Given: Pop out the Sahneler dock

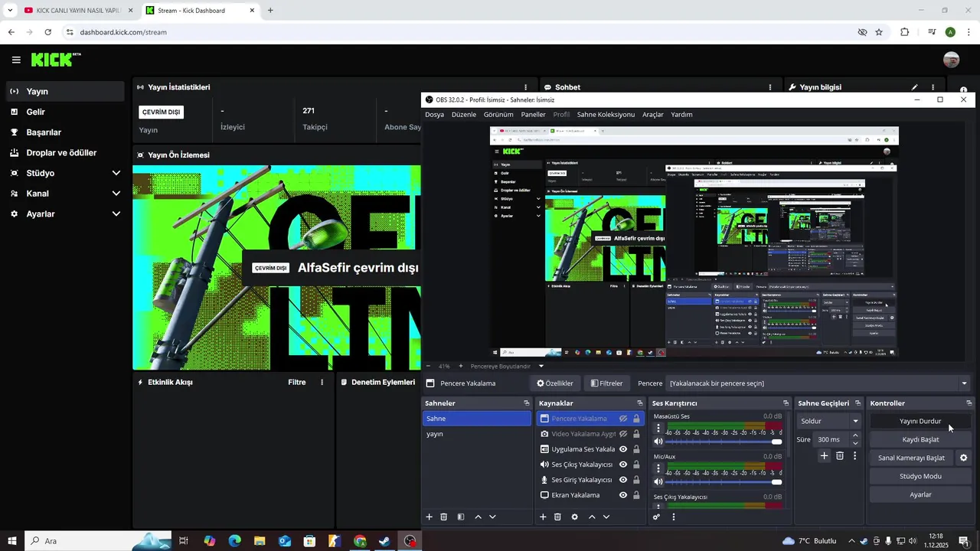Looking at the screenshot, I should [x=526, y=403].
